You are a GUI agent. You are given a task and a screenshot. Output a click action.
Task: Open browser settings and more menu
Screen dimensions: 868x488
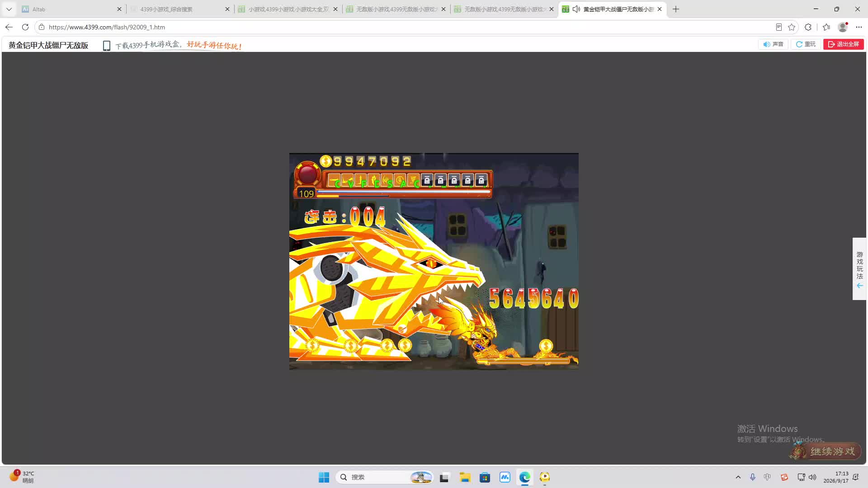tap(859, 27)
